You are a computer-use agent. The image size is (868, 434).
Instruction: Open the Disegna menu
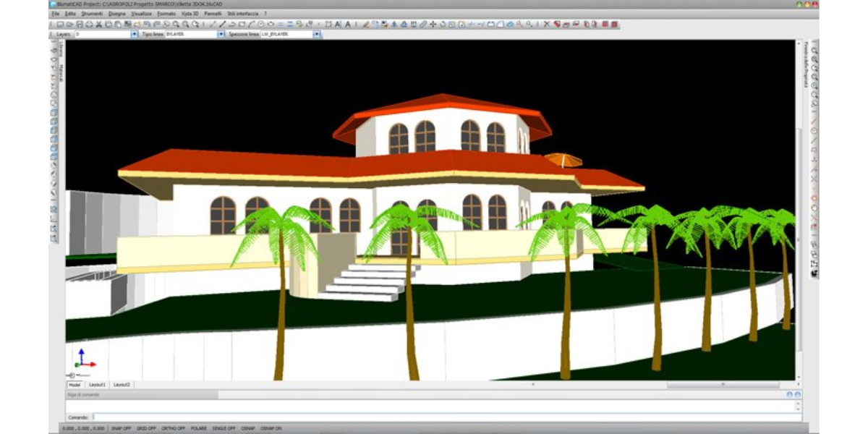click(x=117, y=14)
